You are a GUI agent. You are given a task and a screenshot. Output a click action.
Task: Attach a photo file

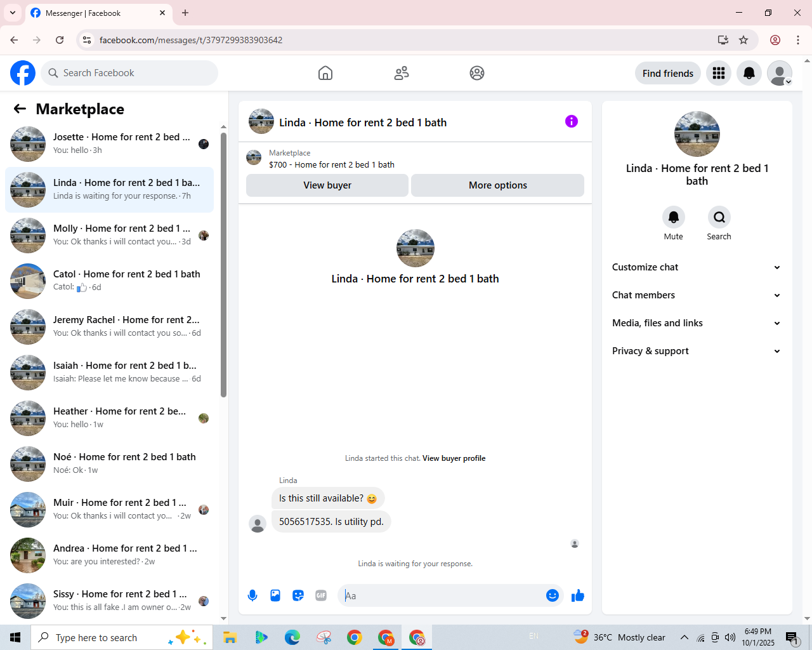point(275,595)
